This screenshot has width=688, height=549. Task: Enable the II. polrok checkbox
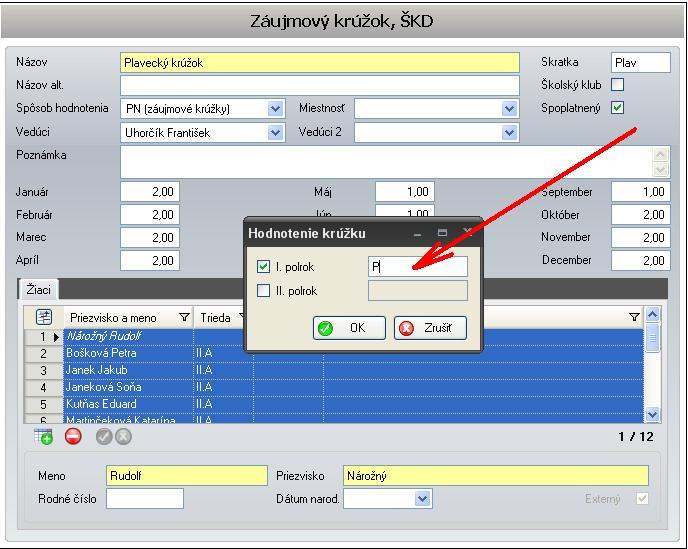click(264, 291)
